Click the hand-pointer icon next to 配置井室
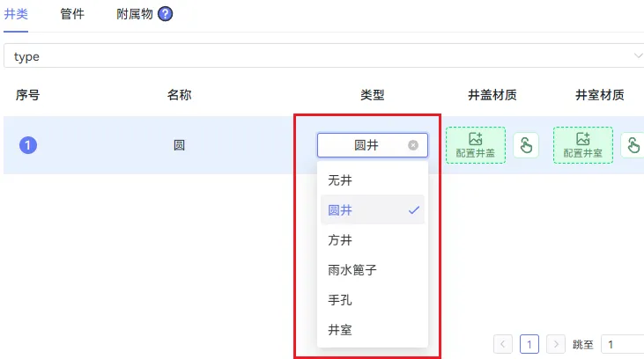644x359 pixels. click(633, 145)
